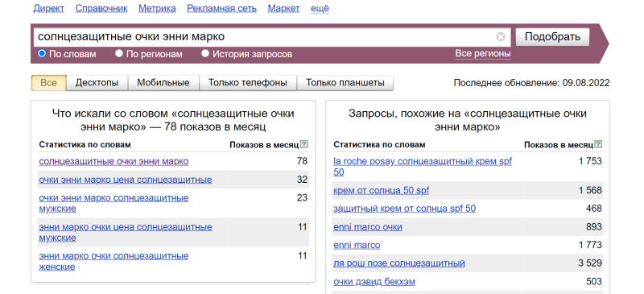Expand the 'ещё' services menu
Viewport: 644px width, 294px height.
click(x=320, y=8)
